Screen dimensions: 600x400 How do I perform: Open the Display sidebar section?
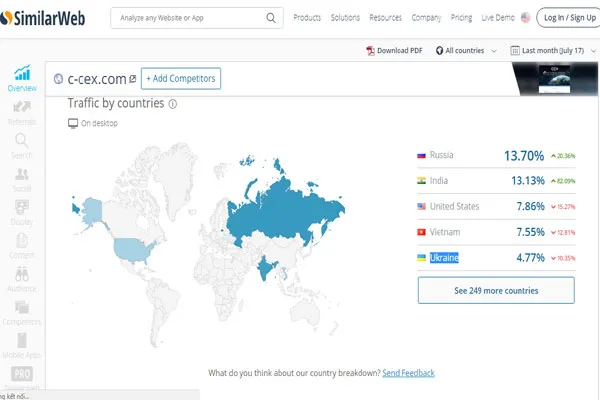(x=21, y=212)
